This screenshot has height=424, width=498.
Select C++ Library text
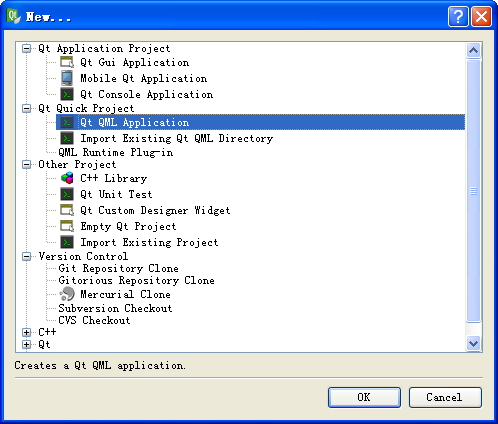(x=114, y=178)
